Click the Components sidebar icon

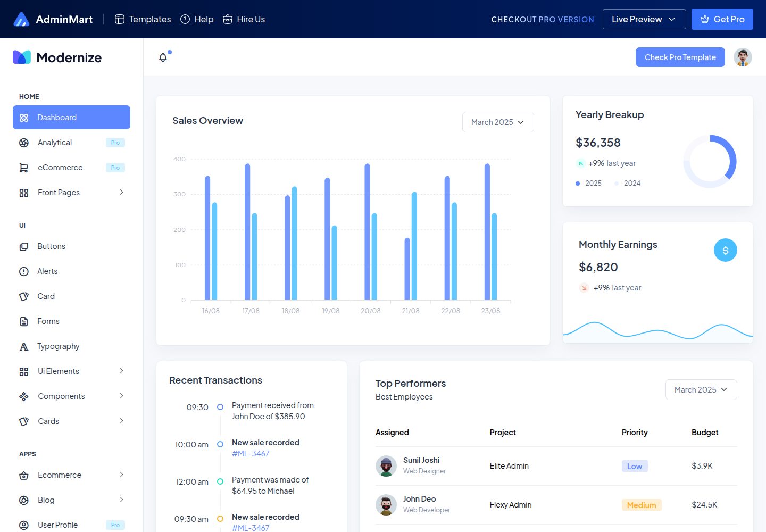(x=24, y=396)
